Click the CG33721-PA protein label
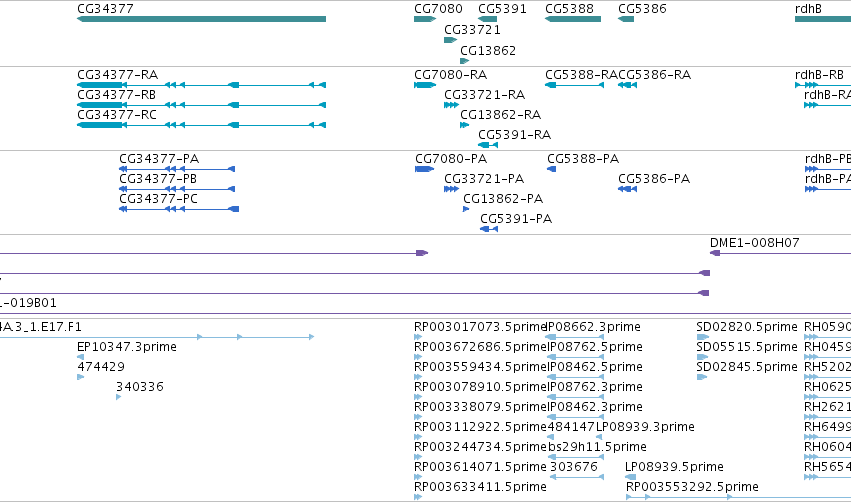The image size is (851, 502). 484,179
